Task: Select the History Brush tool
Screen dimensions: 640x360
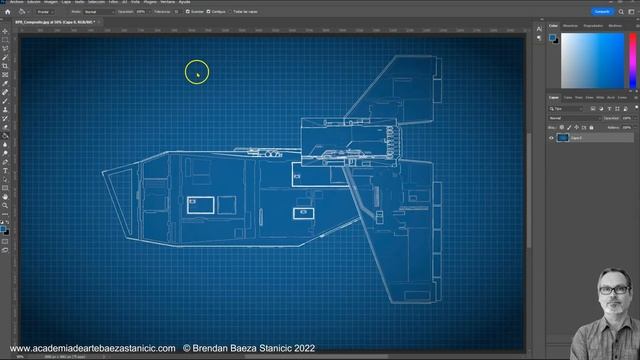Action: click(5, 118)
